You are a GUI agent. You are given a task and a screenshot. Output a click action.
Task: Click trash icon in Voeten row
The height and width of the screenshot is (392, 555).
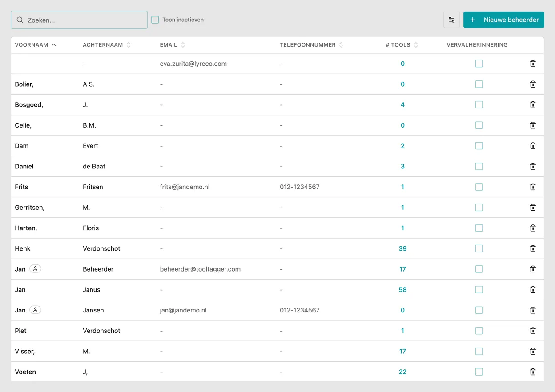[x=533, y=372]
